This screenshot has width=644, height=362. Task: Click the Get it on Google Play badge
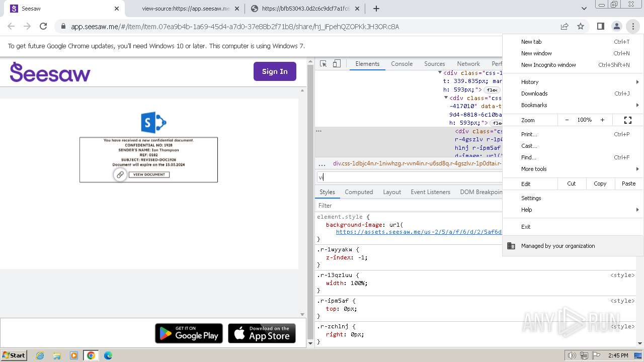coord(189,333)
